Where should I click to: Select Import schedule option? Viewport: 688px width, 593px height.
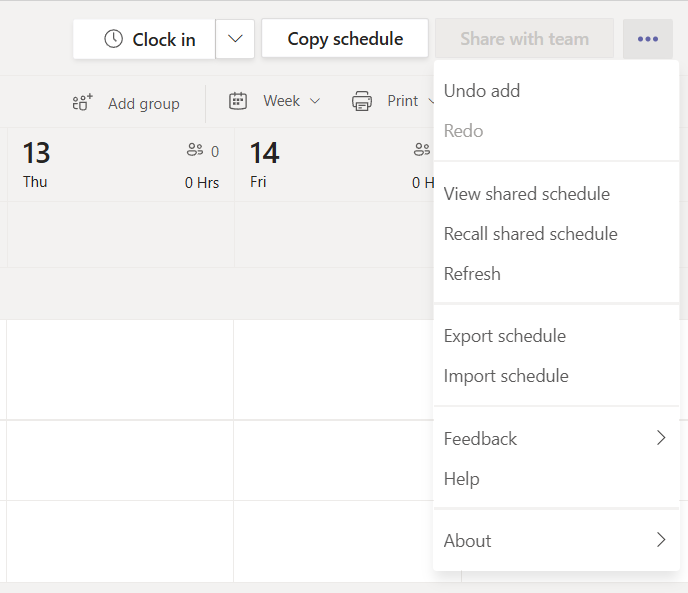coord(506,376)
